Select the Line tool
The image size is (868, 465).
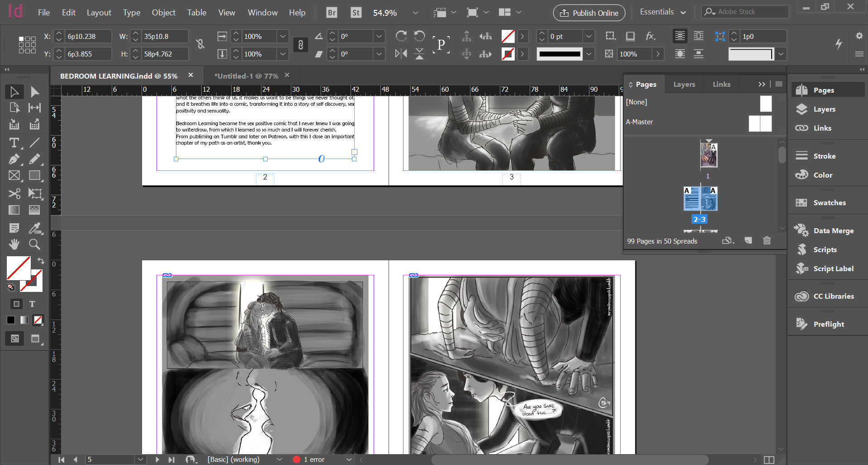tap(35, 143)
